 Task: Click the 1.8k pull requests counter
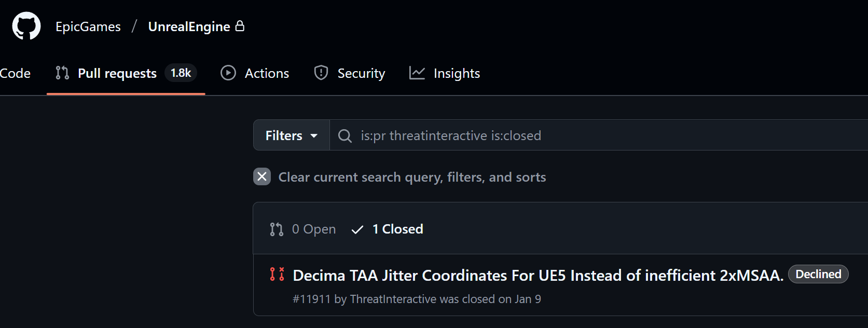click(x=181, y=73)
